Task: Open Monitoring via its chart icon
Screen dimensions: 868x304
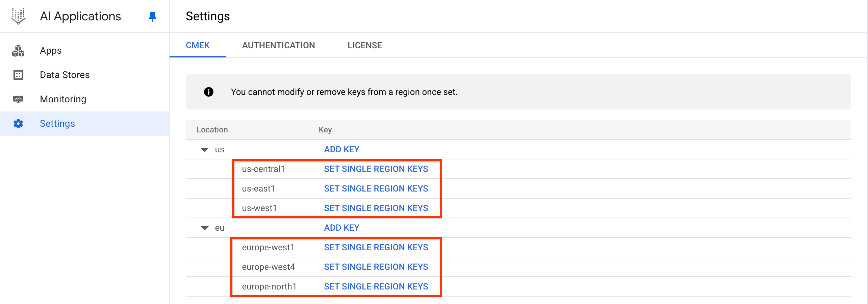Action: pos(18,99)
